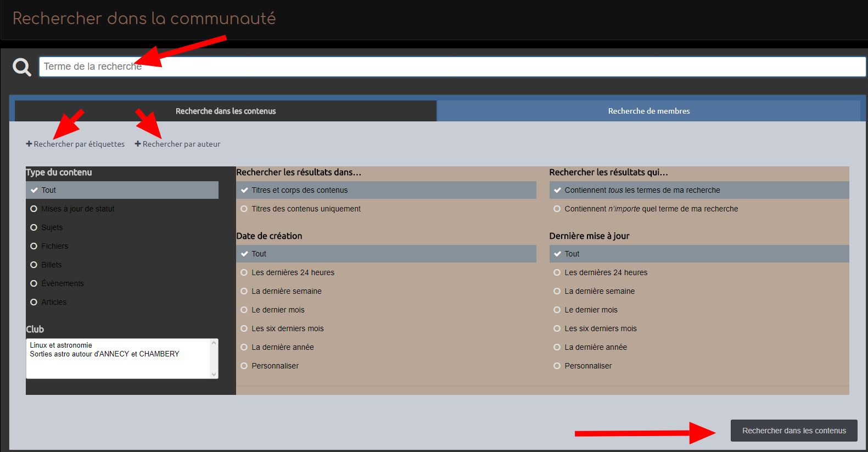Select club 'Linux et astronomie'

coord(61,345)
